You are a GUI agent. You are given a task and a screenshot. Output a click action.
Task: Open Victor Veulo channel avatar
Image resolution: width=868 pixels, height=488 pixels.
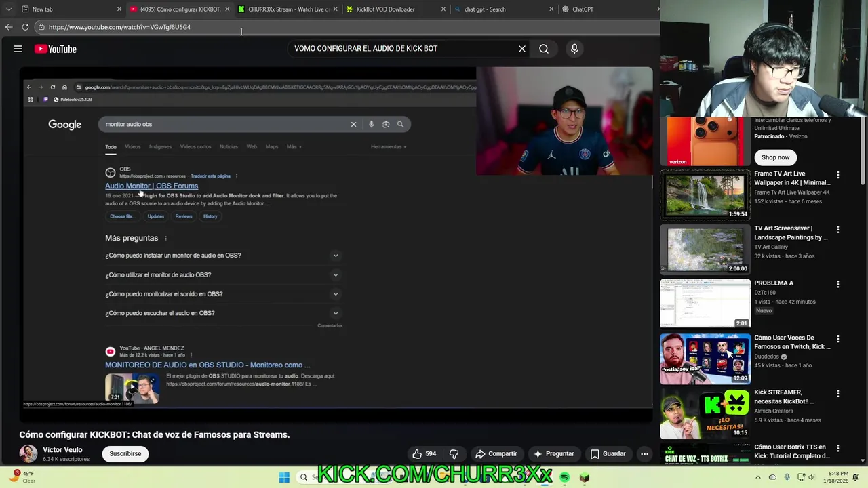click(28, 453)
